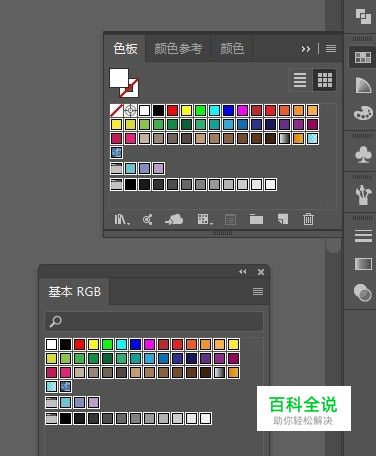Screen dimensions: 376x456
Task: Pick the magenta swatch in Swatches panel
Action: [x=242, y=110]
